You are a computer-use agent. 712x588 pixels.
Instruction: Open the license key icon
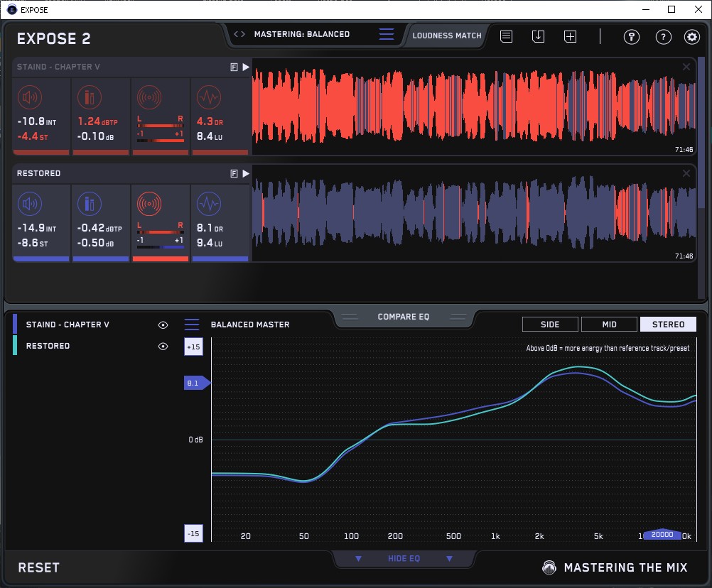[632, 37]
